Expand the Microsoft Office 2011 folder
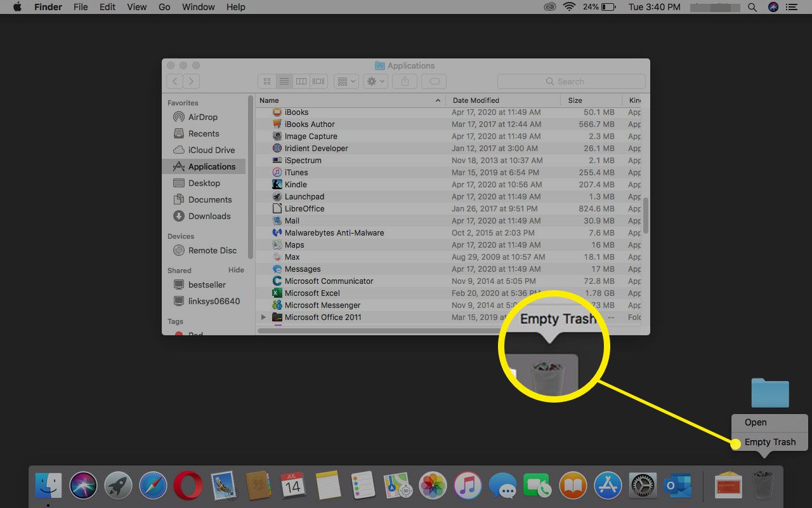The width and height of the screenshot is (812, 508). (x=263, y=317)
